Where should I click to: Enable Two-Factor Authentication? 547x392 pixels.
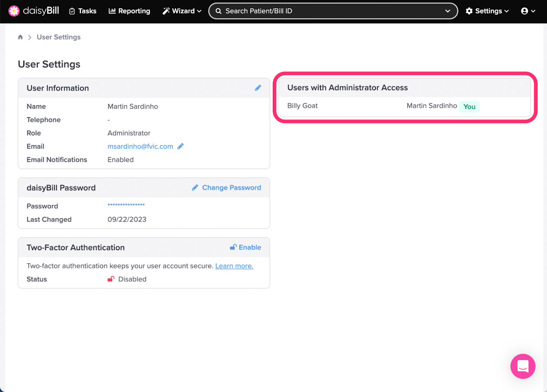(245, 247)
